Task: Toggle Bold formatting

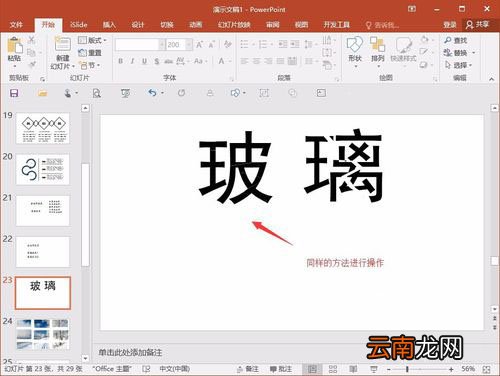Action: (121, 61)
